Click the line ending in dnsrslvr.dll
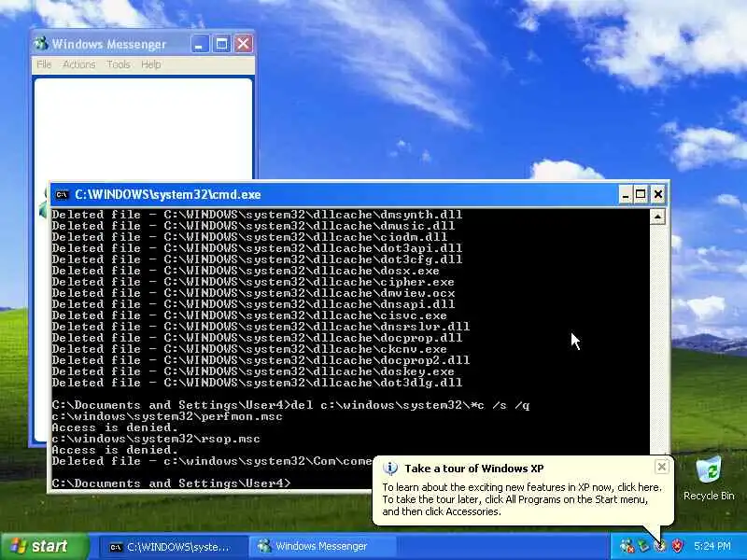 tap(261, 327)
